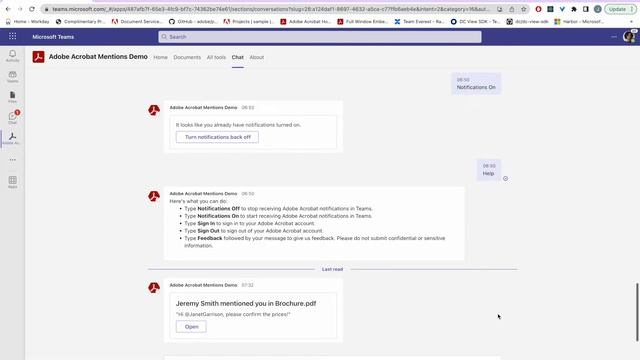Open the Team Everest bookmark
The width and height of the screenshot is (640, 360).
click(419, 22)
